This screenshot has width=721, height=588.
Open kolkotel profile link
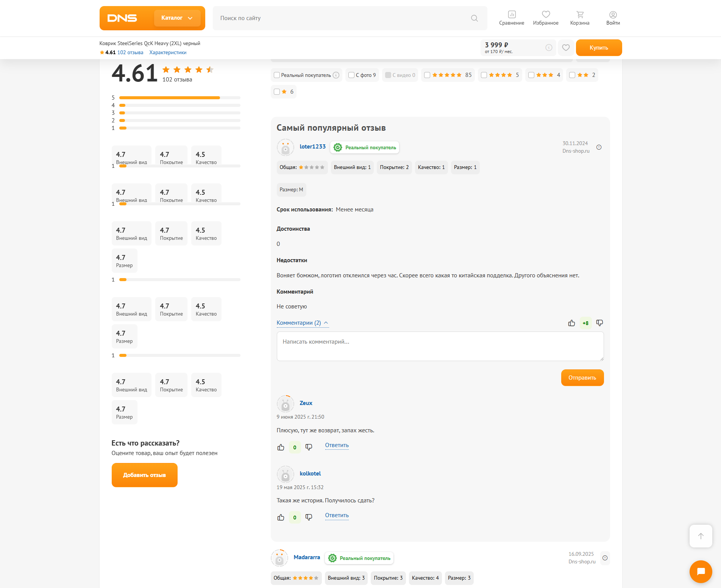click(x=310, y=474)
